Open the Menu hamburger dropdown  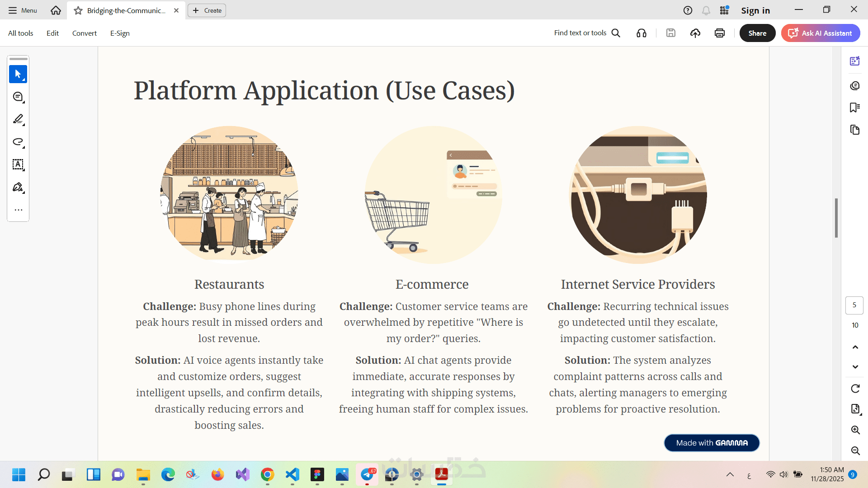23,10
